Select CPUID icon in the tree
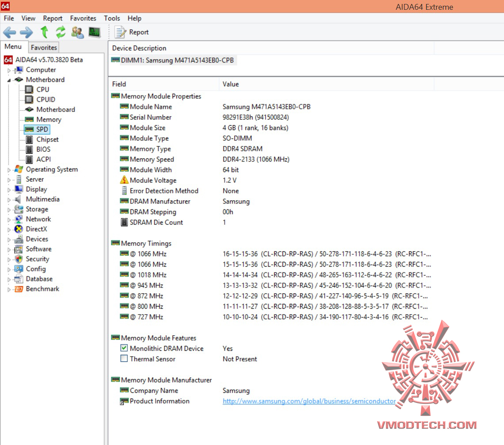 [x=29, y=100]
